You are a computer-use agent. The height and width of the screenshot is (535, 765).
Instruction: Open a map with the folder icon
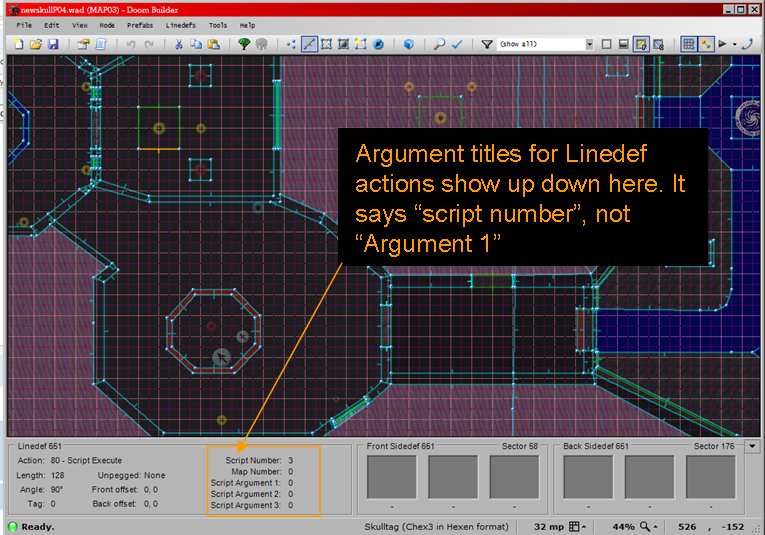[35, 44]
